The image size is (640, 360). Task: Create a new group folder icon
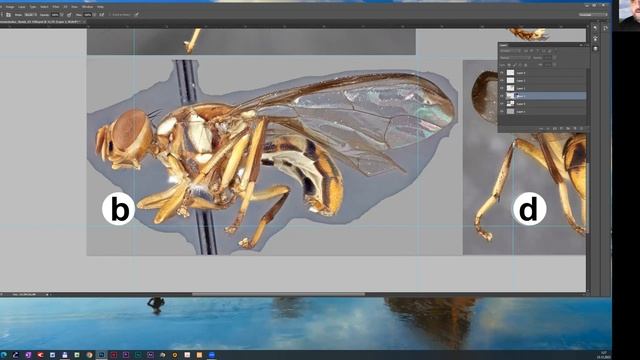point(568,129)
